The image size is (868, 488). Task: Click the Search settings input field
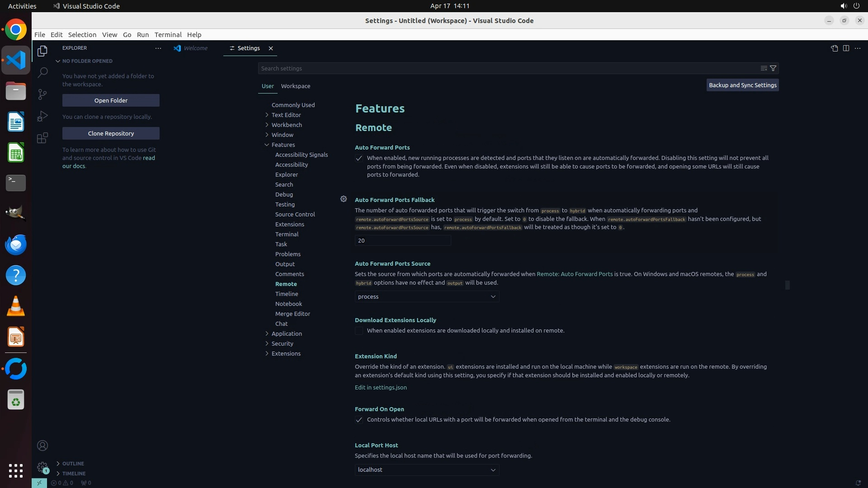[x=506, y=68]
